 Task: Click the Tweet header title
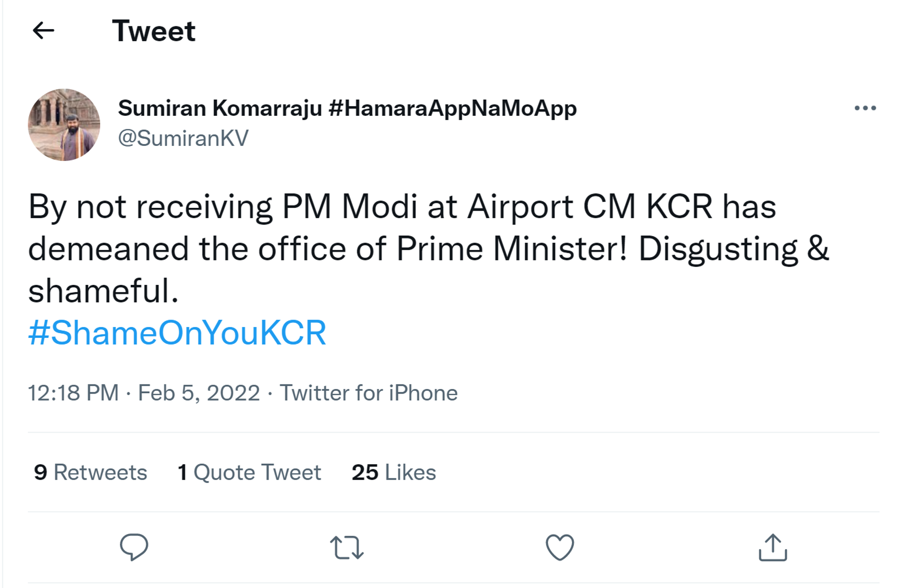coord(153,31)
